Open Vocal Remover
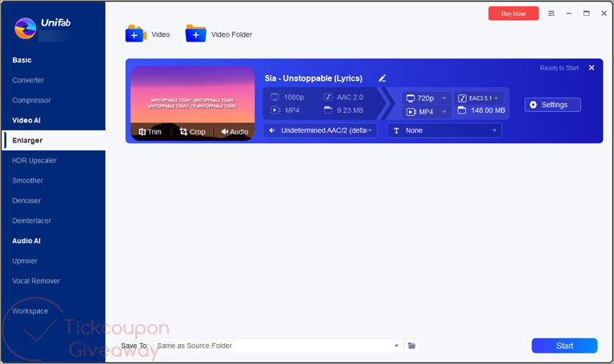 tap(36, 281)
